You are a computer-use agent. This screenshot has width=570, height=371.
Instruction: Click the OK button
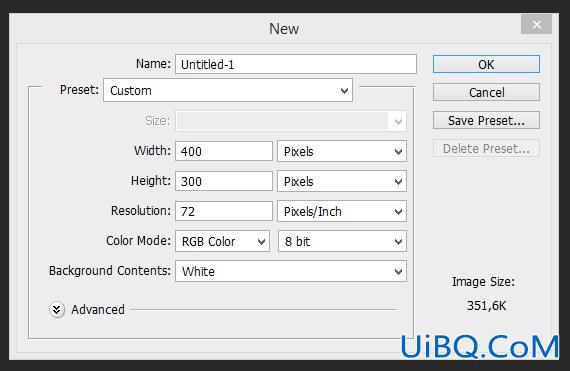486,64
